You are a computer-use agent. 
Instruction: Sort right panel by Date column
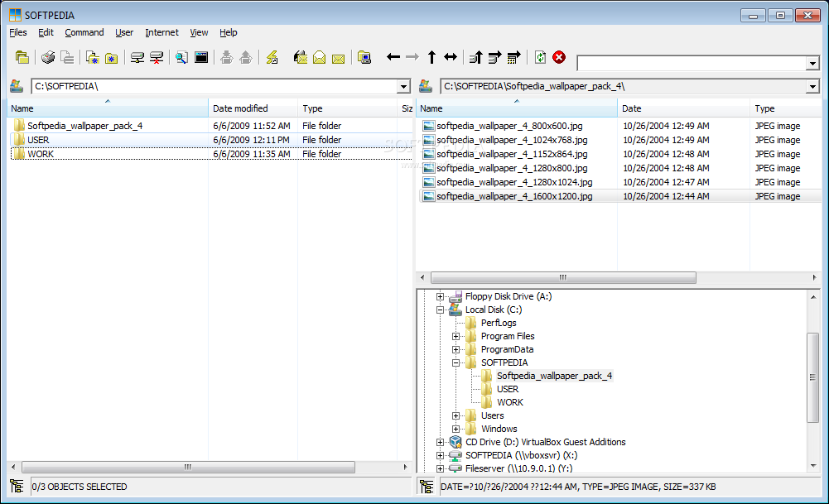pyautogui.click(x=683, y=108)
